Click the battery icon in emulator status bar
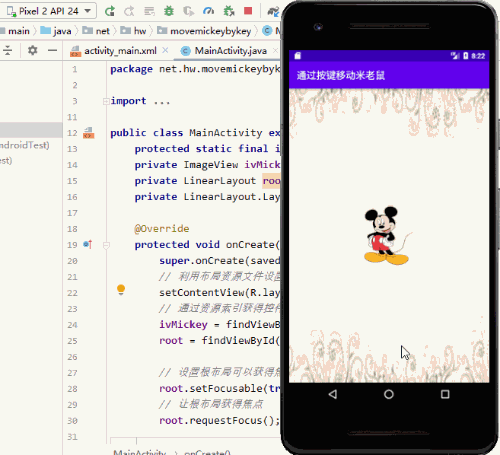Image resolution: width=500 pixels, height=455 pixels. coord(466,56)
